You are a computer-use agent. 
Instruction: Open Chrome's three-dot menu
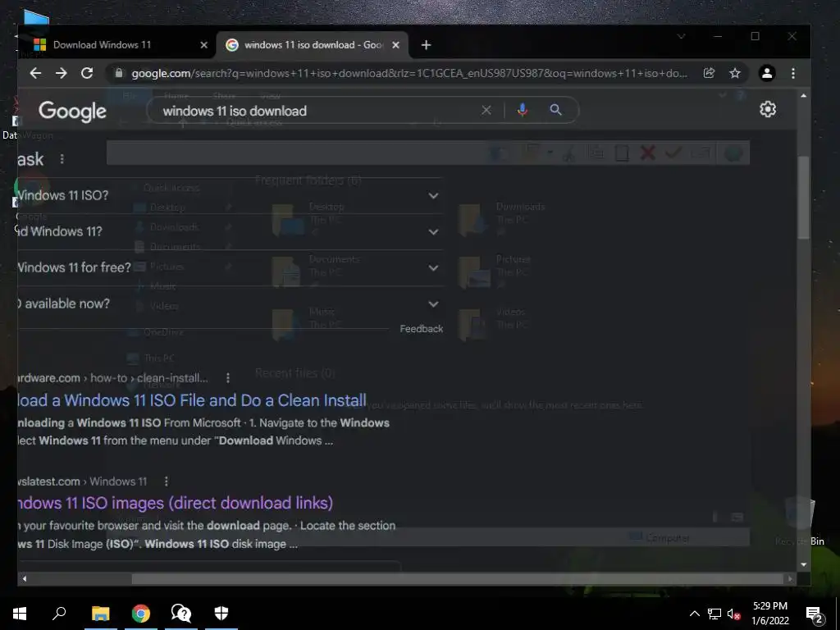tap(793, 73)
